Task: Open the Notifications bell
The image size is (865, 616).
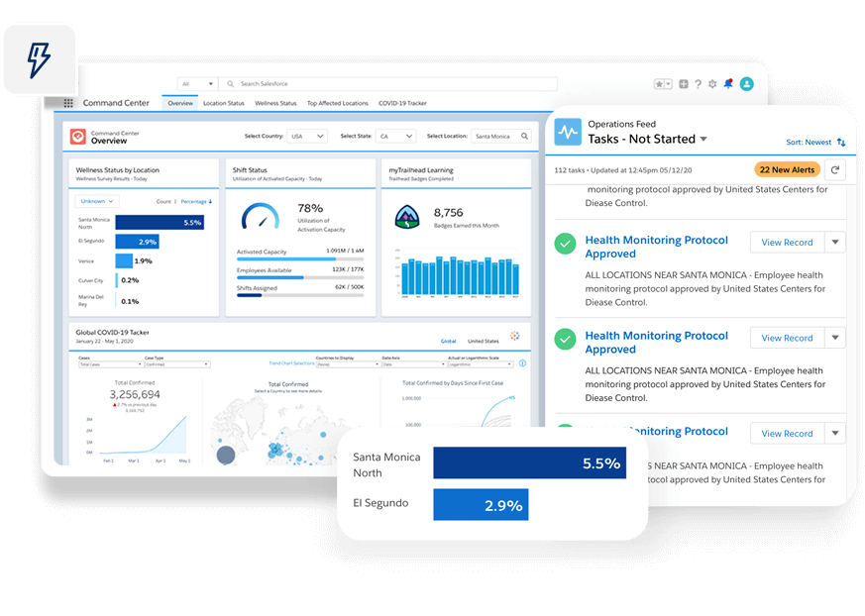Action: 728,84
